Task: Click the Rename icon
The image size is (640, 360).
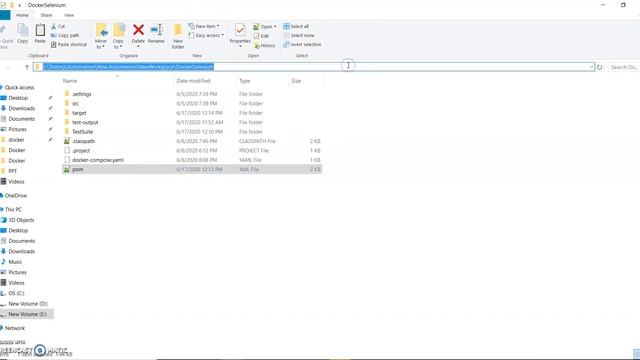Action: coord(156,34)
